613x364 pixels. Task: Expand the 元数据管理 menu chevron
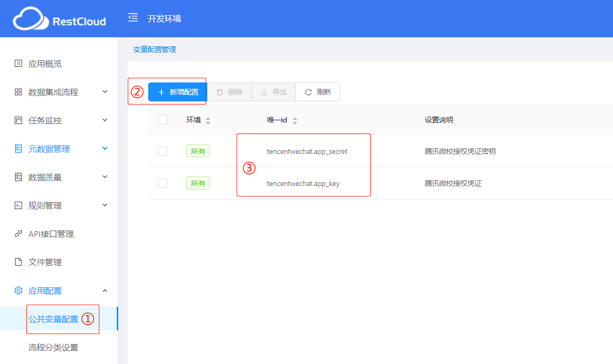coord(105,149)
